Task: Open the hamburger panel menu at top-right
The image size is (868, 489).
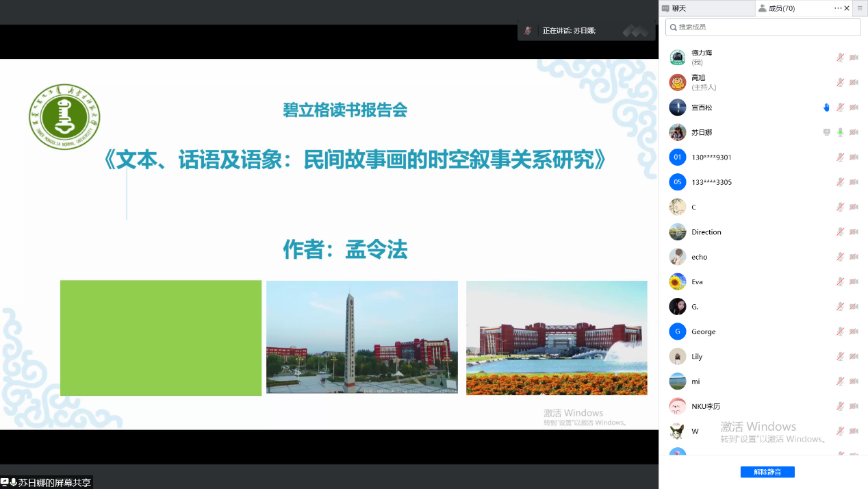Action: (x=860, y=8)
